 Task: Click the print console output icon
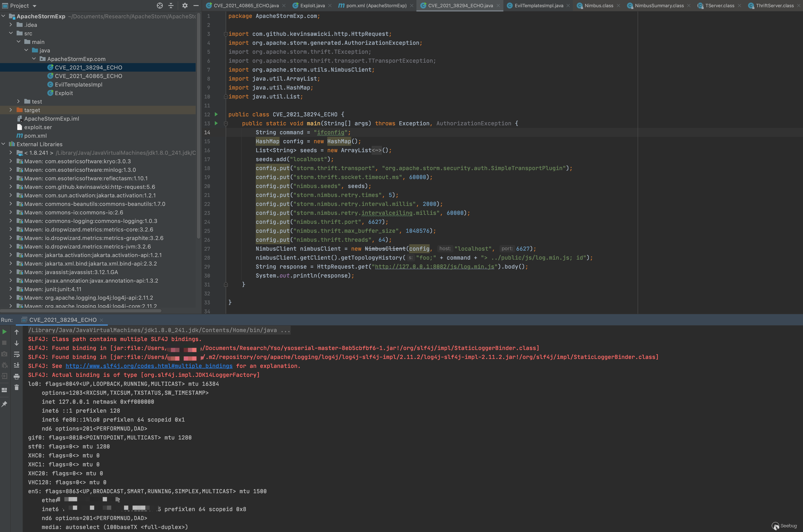click(16, 377)
